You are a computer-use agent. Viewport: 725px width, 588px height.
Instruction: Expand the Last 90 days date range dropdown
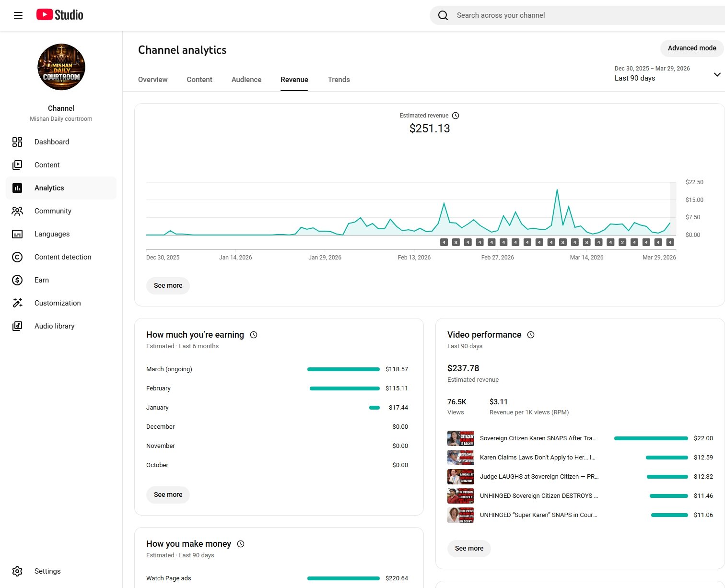coord(716,74)
